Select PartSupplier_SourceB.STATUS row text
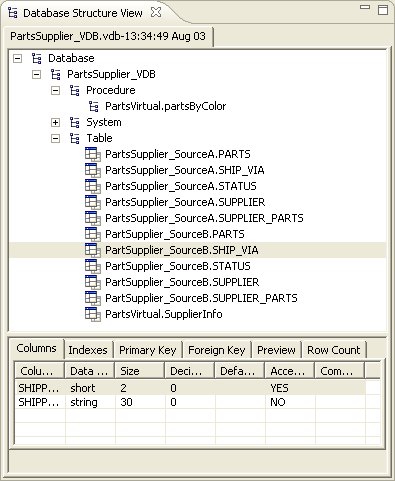395x481 pixels. point(178,266)
